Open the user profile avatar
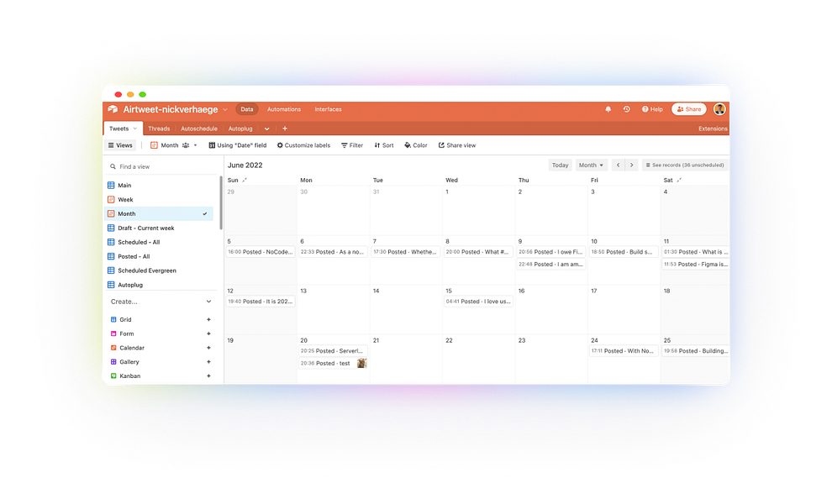 click(x=719, y=109)
